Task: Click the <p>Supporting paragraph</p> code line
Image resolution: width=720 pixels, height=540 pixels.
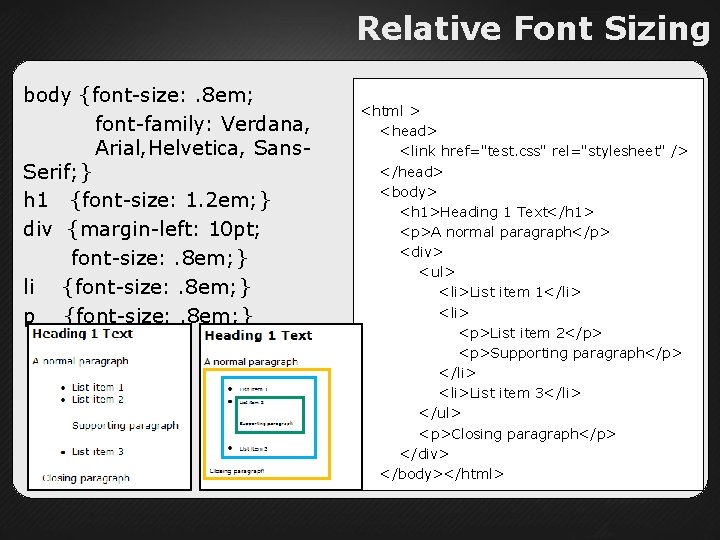Action: (x=570, y=353)
